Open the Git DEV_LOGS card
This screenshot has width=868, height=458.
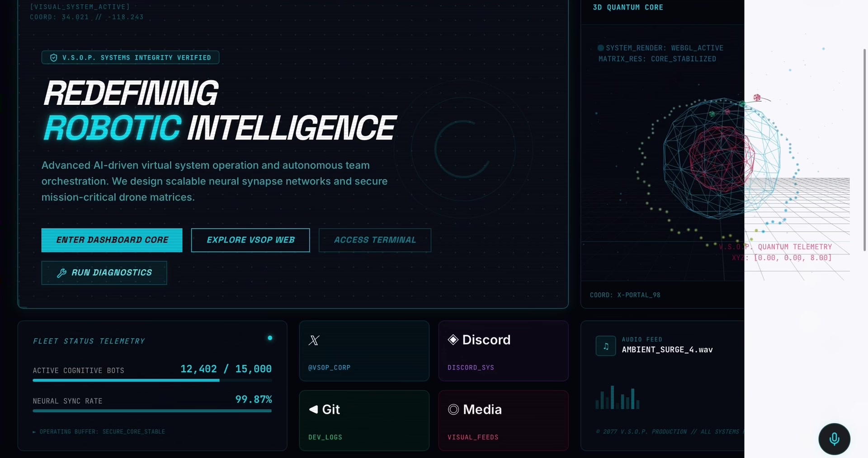click(364, 421)
